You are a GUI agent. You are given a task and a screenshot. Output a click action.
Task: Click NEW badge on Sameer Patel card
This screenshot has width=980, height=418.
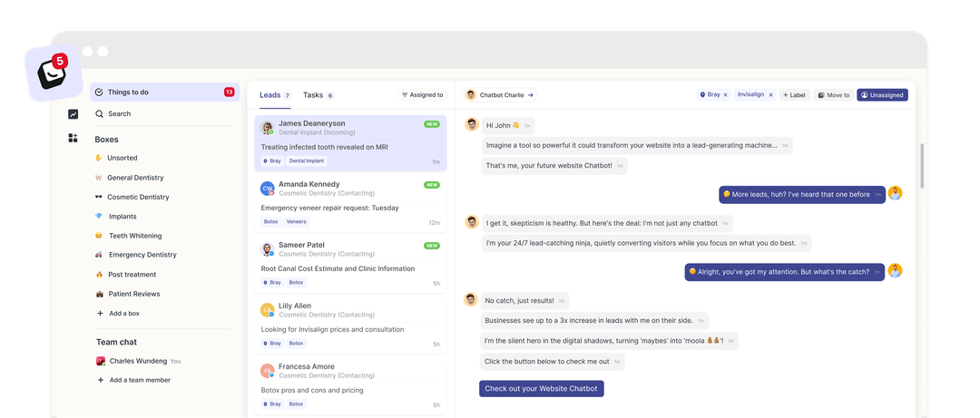(x=432, y=246)
